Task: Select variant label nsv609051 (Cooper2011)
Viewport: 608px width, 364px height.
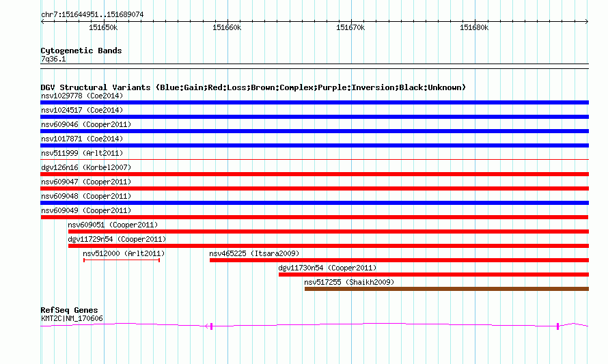Action: click(x=113, y=225)
